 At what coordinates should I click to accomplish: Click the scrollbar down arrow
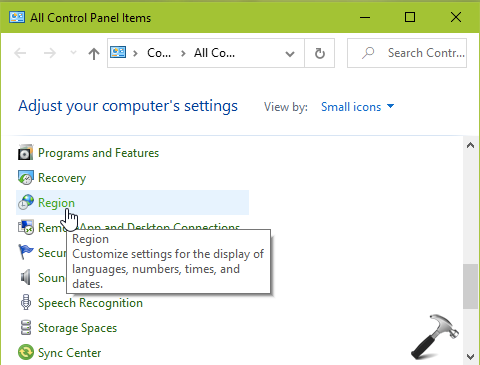470,356
